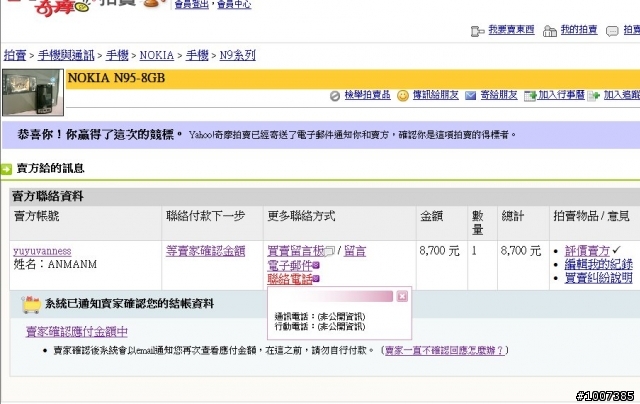Open 我要賣東西 link

[x=511, y=30]
